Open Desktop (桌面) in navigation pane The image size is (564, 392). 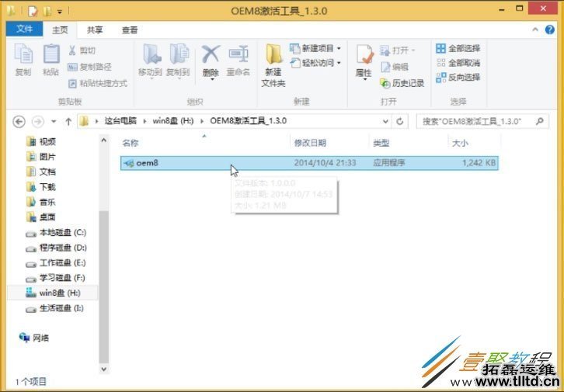[x=41, y=217]
